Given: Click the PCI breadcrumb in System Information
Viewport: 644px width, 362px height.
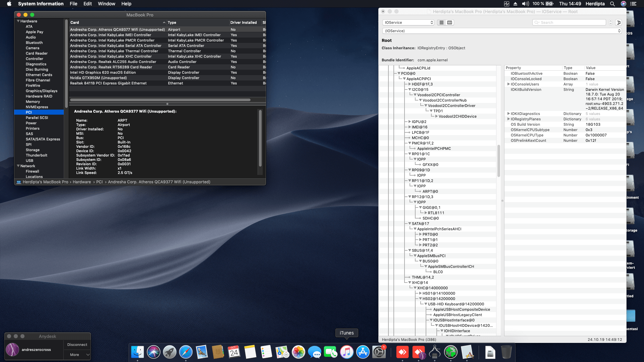Looking at the screenshot, I should coord(100,182).
